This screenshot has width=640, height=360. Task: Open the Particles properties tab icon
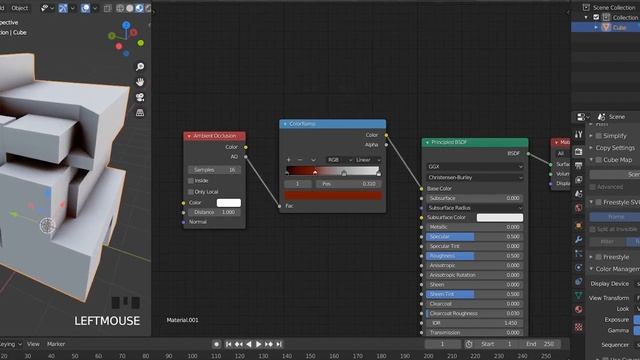point(578,253)
